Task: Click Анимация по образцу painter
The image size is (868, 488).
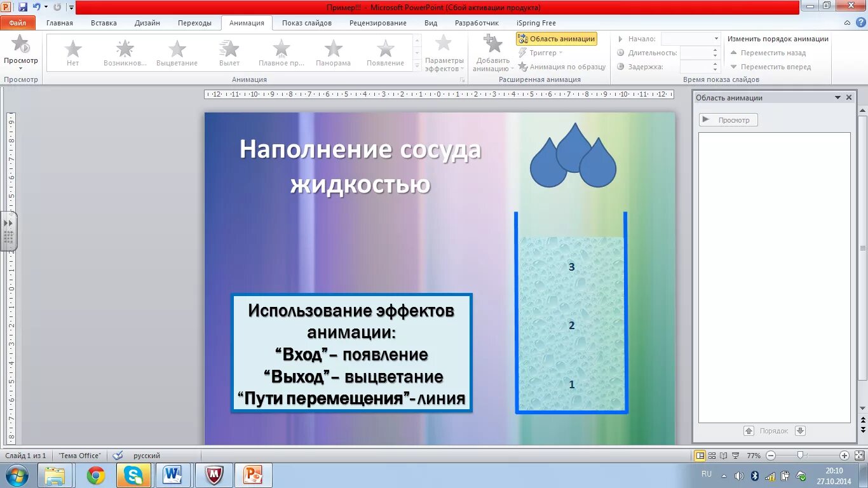Action: click(x=562, y=67)
